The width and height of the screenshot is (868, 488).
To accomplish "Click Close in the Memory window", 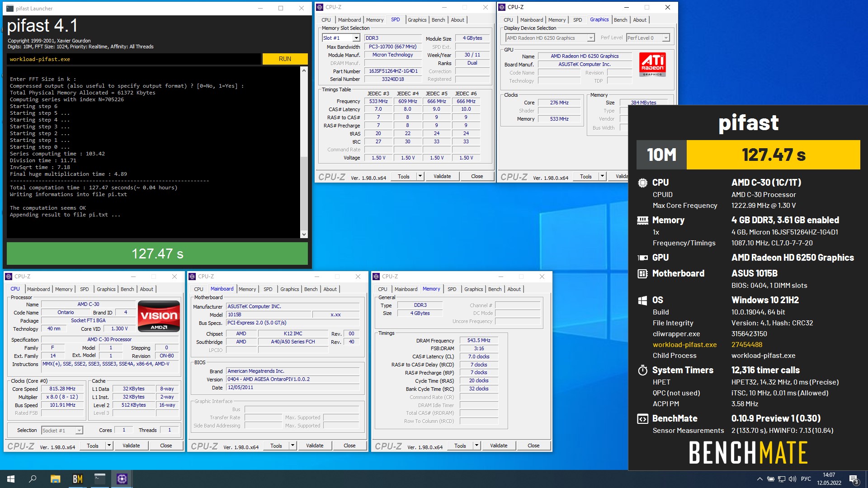I will tap(533, 446).
